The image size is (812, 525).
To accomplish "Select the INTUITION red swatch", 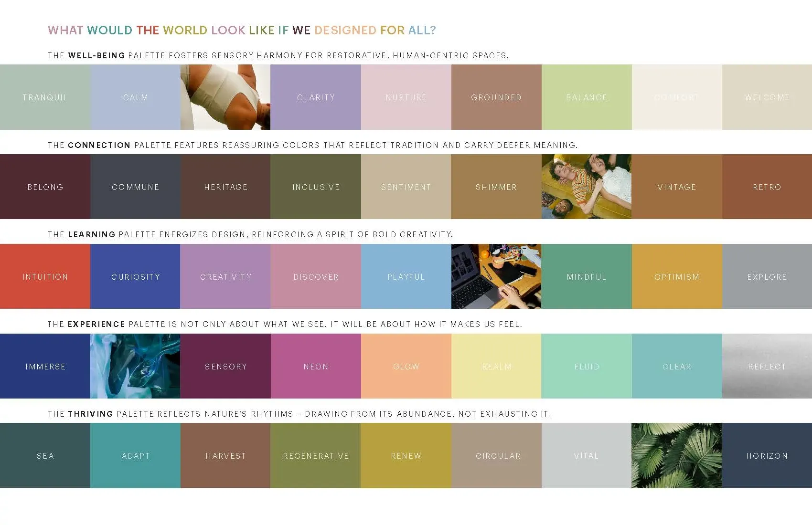I will click(x=45, y=276).
